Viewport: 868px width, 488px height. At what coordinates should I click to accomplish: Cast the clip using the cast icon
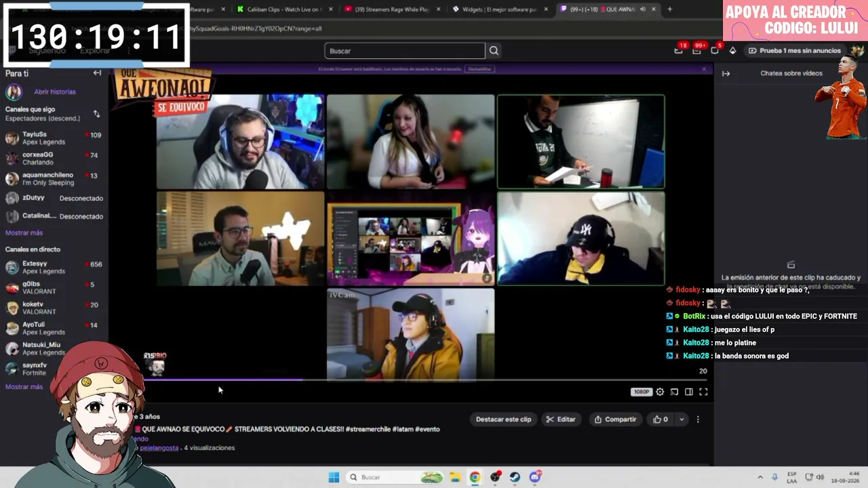674,392
